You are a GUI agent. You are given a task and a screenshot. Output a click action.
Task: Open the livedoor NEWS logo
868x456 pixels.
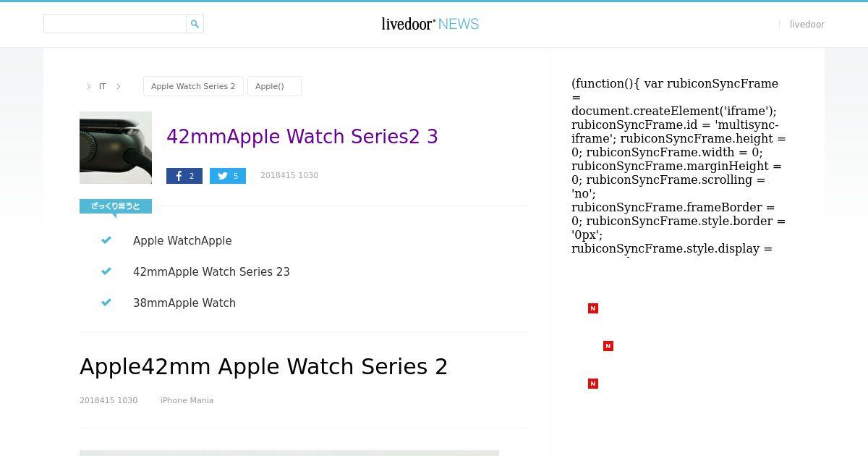tap(430, 24)
